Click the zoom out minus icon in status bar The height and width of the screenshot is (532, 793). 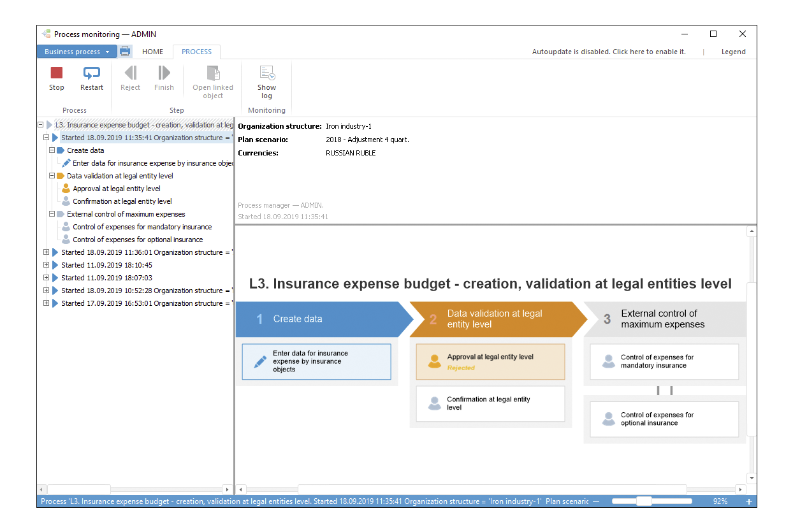click(x=596, y=502)
